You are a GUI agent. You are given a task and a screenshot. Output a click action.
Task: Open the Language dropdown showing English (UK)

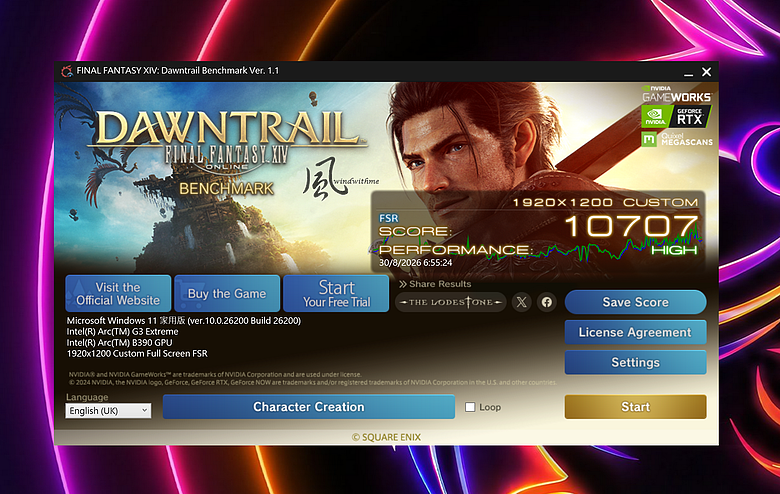pos(108,410)
